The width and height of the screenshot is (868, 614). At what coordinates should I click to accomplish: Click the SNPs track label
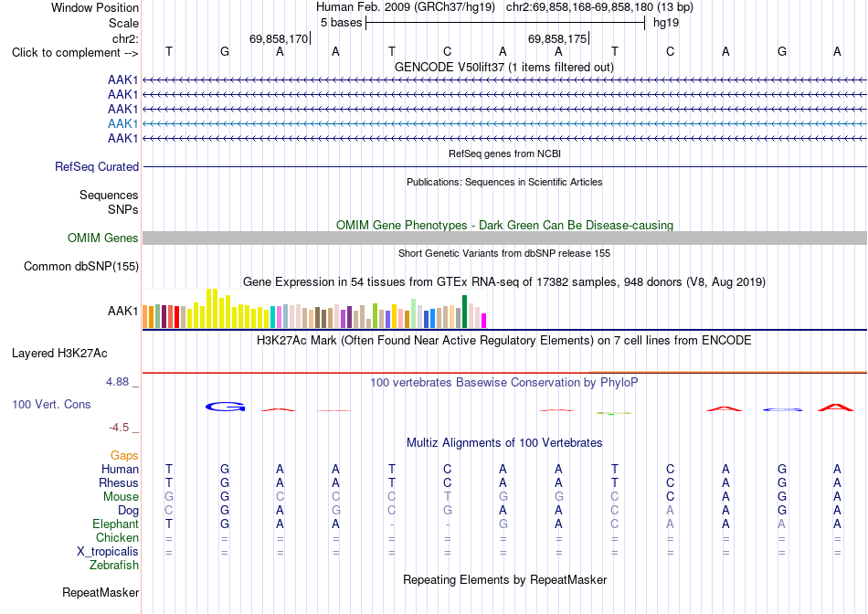coord(123,209)
